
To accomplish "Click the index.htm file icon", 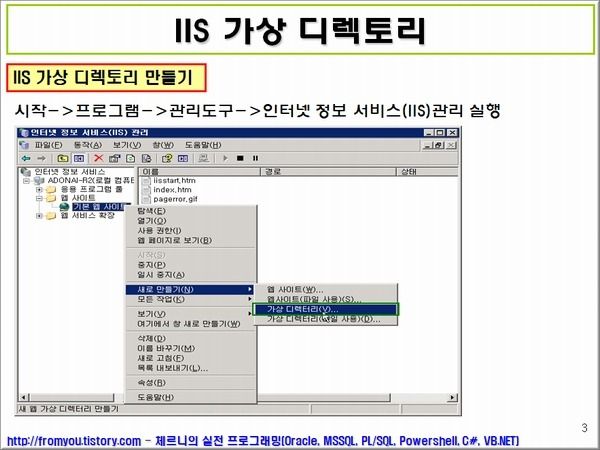I will point(146,190).
